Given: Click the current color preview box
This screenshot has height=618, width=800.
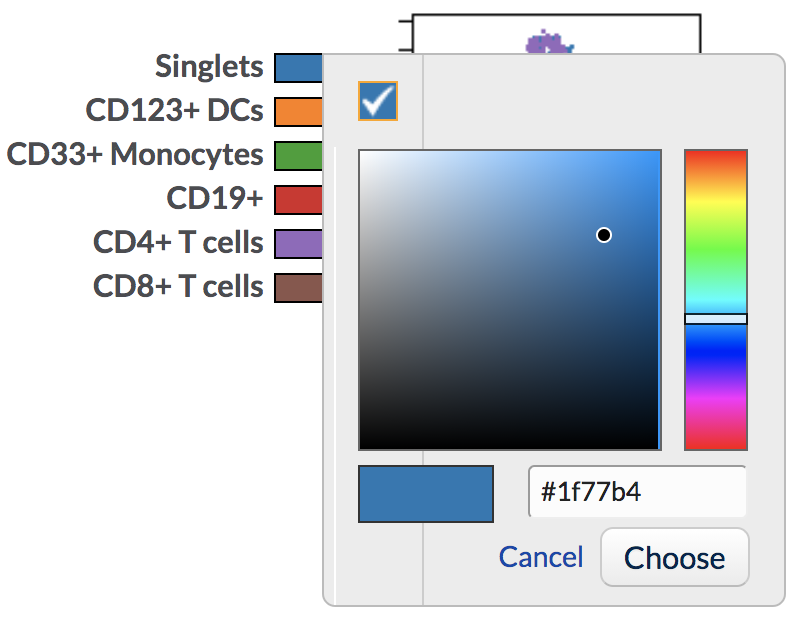Looking at the screenshot, I should coord(426,494).
